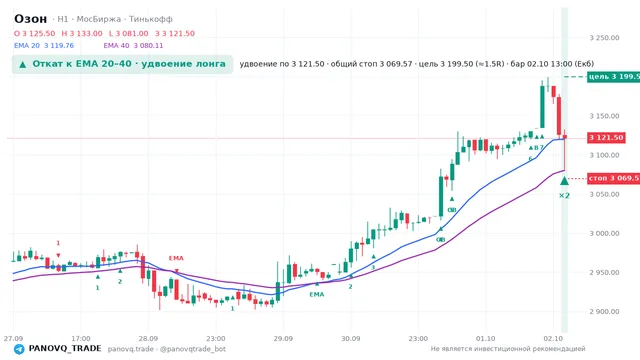Click the low value "L 3 081.00"
The height and width of the screenshot is (360, 640).
(x=129, y=33)
